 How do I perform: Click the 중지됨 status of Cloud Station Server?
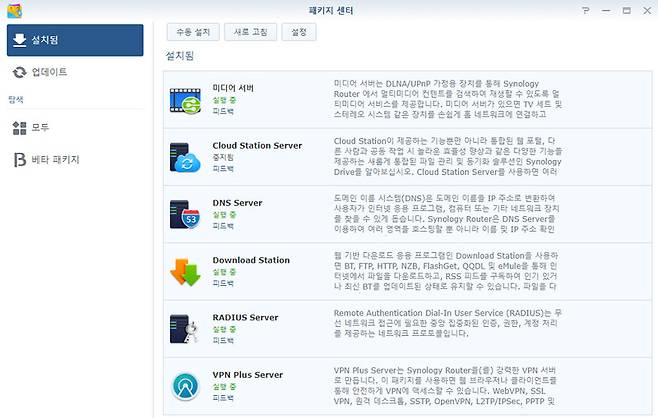click(x=223, y=157)
